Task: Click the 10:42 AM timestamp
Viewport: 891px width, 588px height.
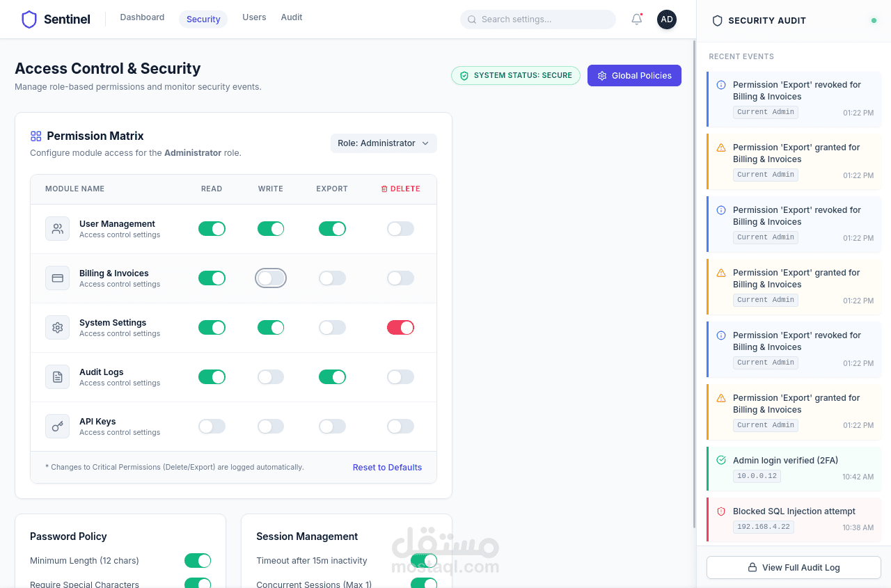Action: coord(858,477)
